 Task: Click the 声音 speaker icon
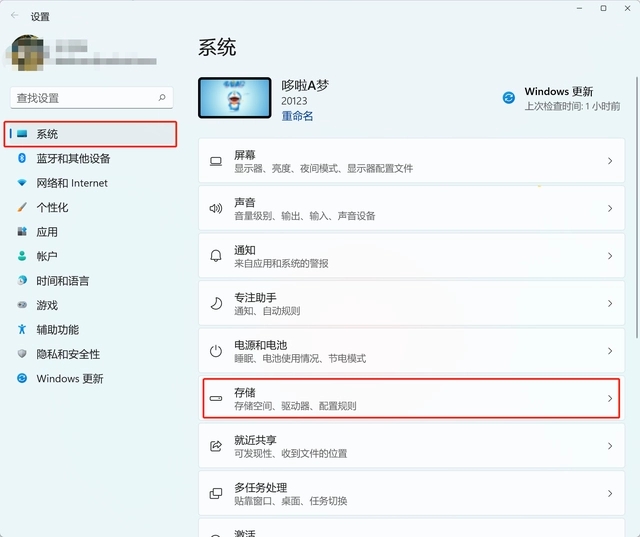coord(216,209)
